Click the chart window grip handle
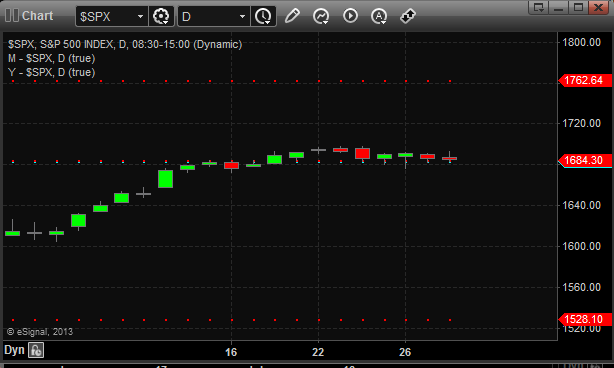Screen dimensions: 614x368 pos(12,15)
